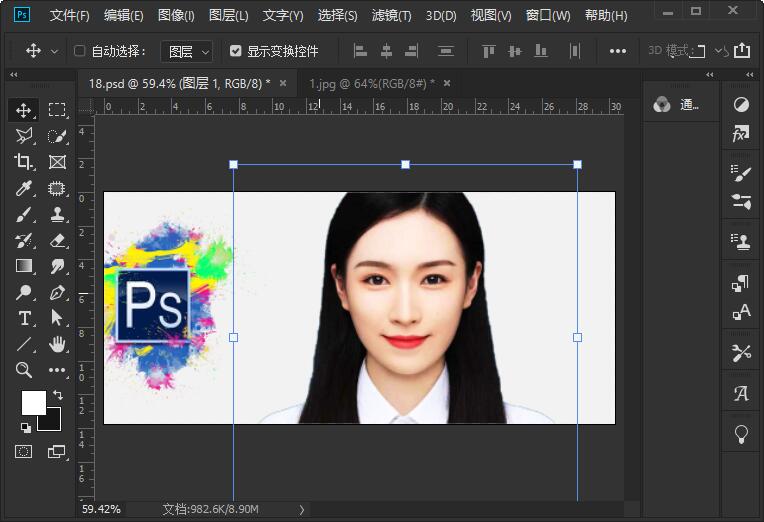Select the Quick Selection tool
The width and height of the screenshot is (764, 522).
[x=57, y=136]
